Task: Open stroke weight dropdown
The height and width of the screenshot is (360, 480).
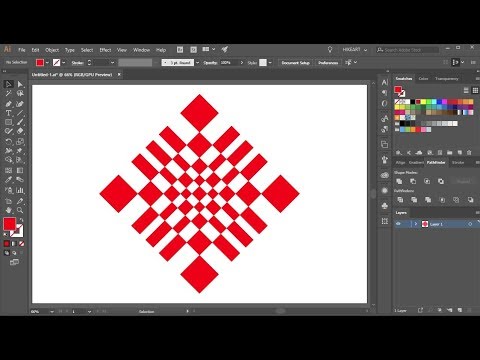Action: click(112, 62)
